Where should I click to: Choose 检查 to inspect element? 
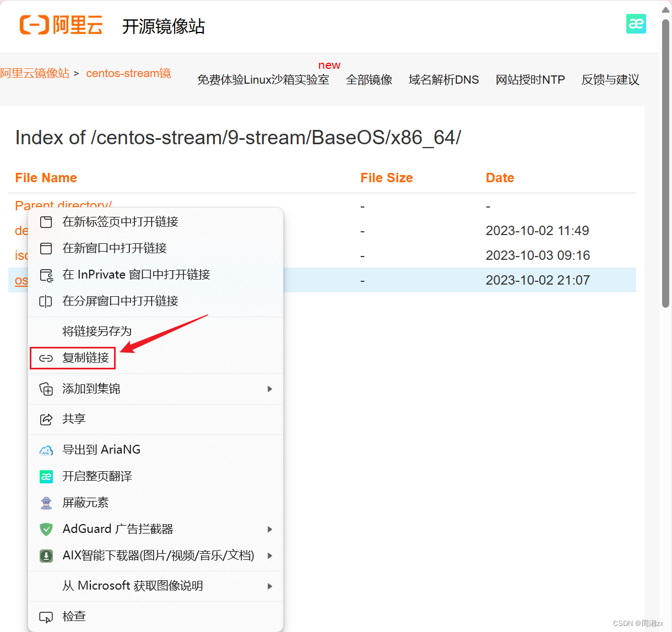pos(155,617)
